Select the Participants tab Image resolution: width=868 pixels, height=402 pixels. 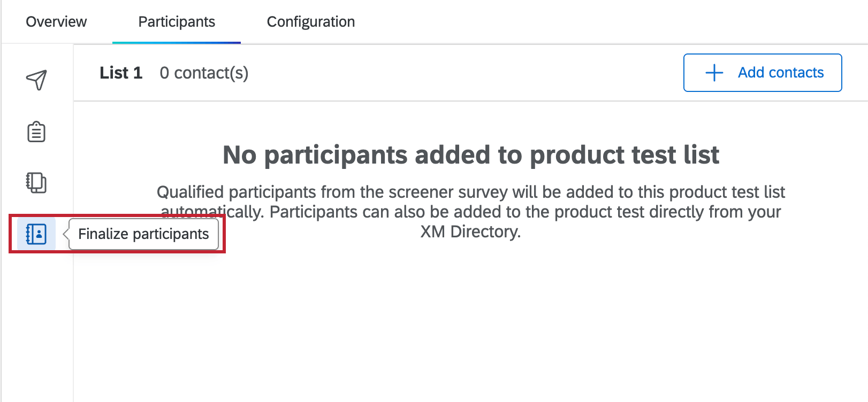[176, 21]
